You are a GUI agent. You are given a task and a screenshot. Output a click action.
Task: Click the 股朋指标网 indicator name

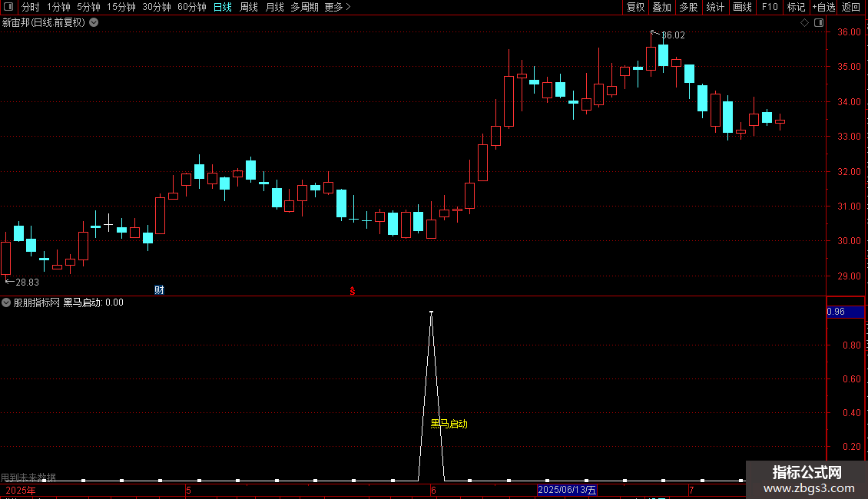tap(37, 302)
